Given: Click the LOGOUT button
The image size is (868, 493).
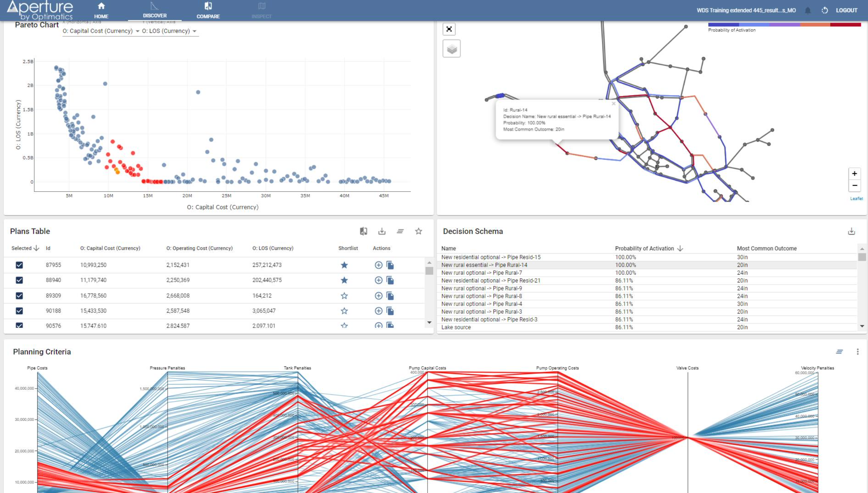Looking at the screenshot, I should coord(846,11).
